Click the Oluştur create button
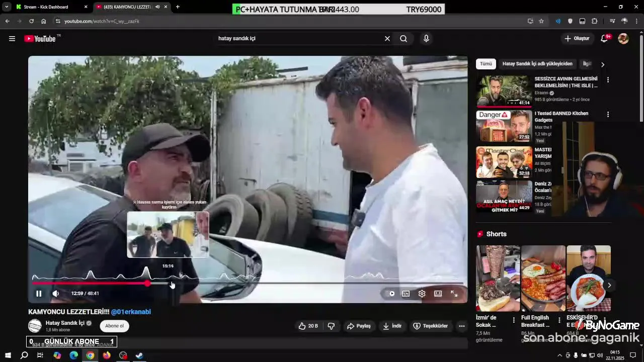Viewport: 644px width, 362px height. click(x=577, y=39)
